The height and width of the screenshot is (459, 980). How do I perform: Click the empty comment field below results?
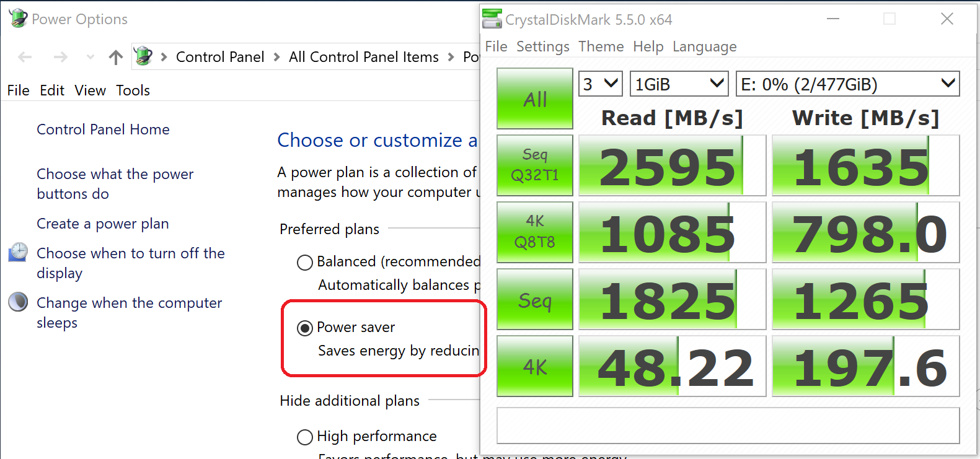tap(728, 426)
